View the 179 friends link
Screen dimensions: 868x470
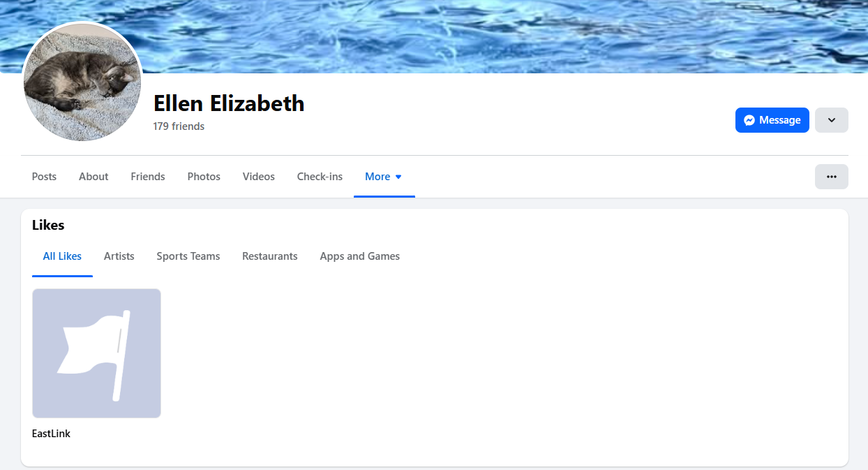point(179,126)
